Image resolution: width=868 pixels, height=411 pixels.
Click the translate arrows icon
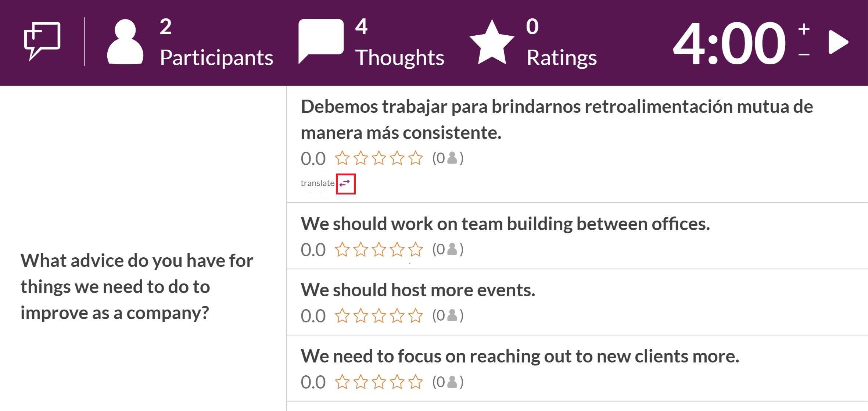click(x=345, y=183)
